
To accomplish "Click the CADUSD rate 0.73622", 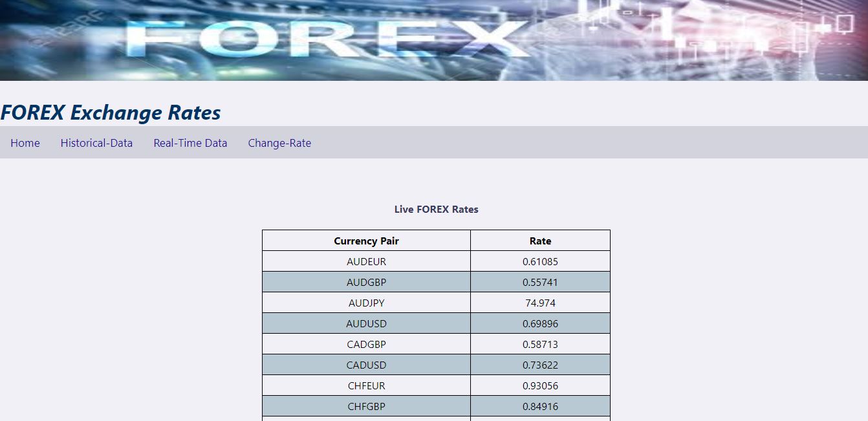I will click(x=540, y=364).
